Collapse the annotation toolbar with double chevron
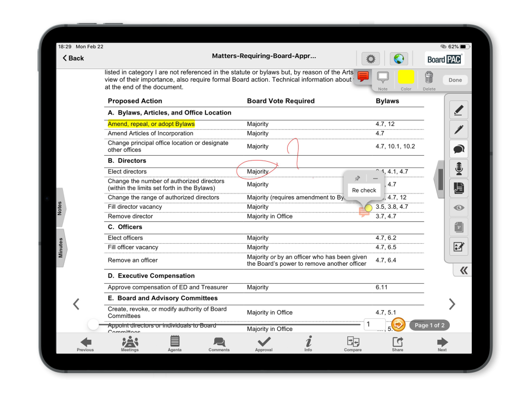 (464, 270)
